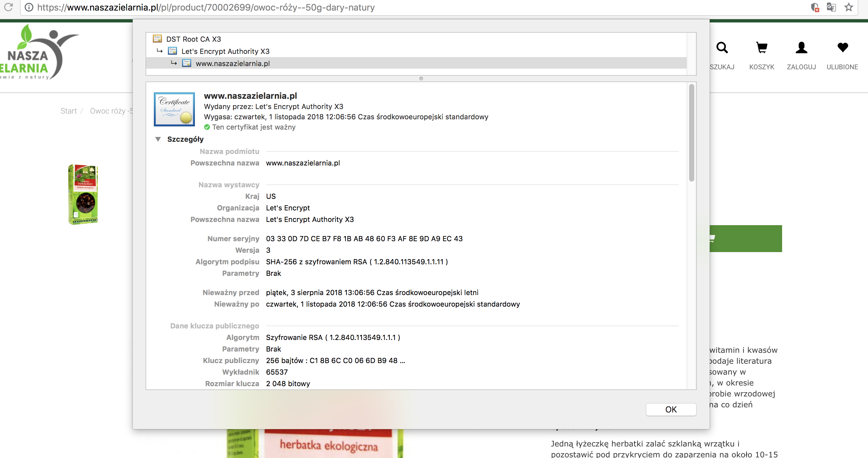Select Let's Encrypt Authority X3 certificate

pos(225,51)
